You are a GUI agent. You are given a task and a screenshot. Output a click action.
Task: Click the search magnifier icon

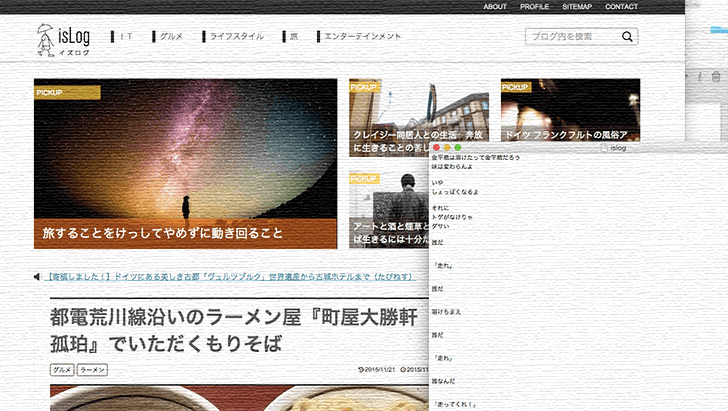[627, 37]
